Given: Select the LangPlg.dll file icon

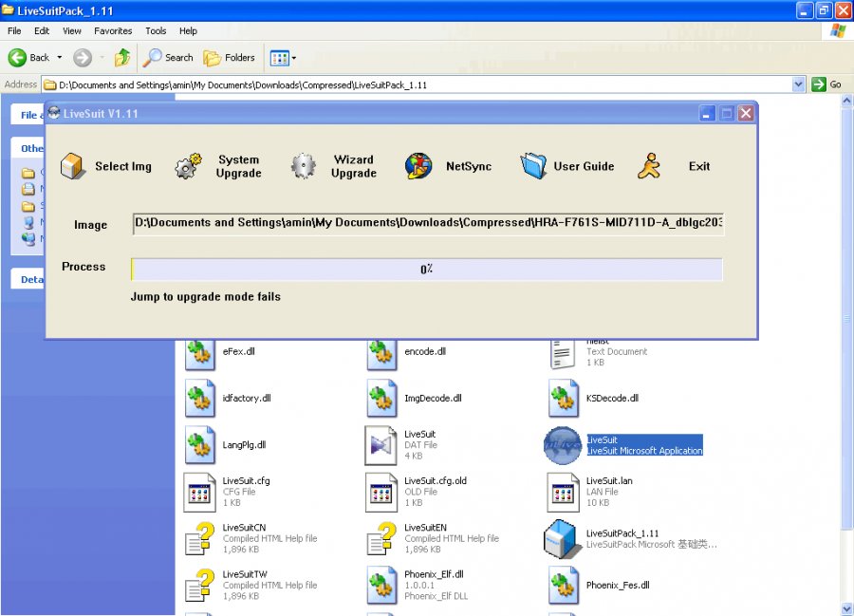Looking at the screenshot, I should point(200,445).
